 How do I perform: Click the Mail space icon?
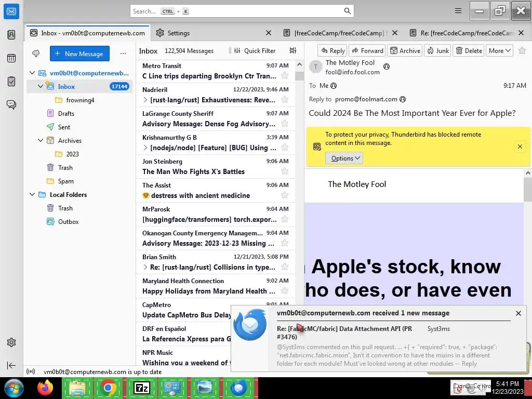[11, 11]
